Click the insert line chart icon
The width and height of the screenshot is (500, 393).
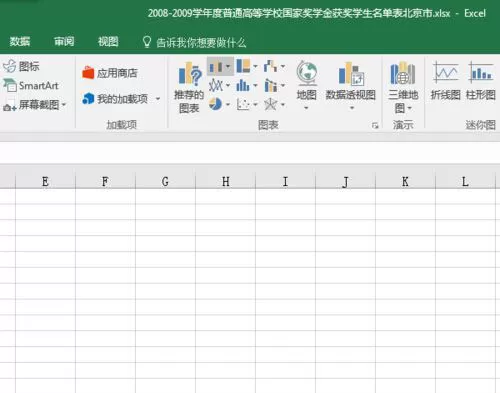click(216, 86)
